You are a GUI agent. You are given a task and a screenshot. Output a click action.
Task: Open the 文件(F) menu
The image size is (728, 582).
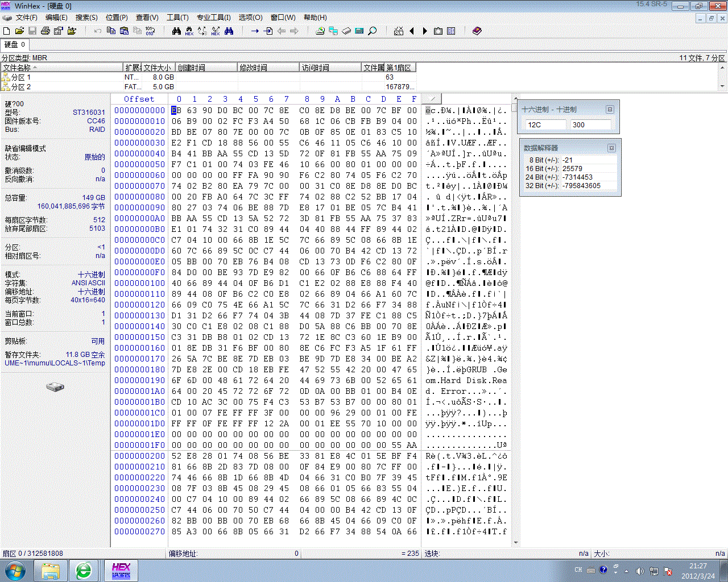[x=27, y=18]
